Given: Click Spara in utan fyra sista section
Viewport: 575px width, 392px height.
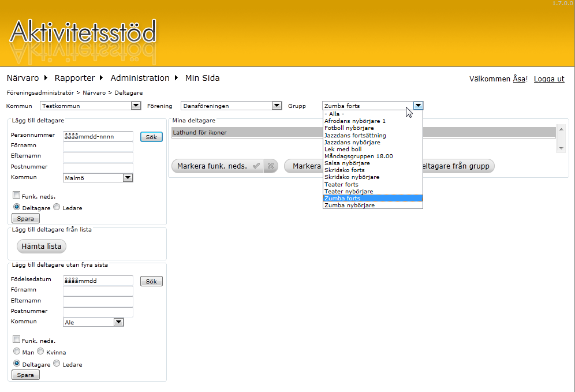Looking at the screenshot, I should tap(25, 375).
